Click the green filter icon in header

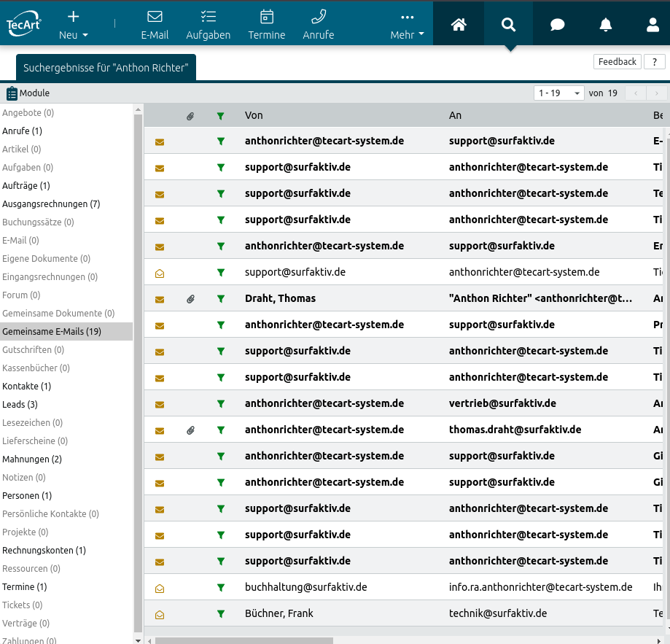pyautogui.click(x=220, y=116)
